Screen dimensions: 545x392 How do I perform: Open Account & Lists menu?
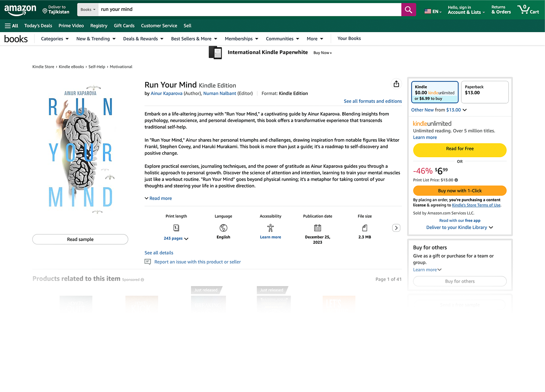coord(466,10)
